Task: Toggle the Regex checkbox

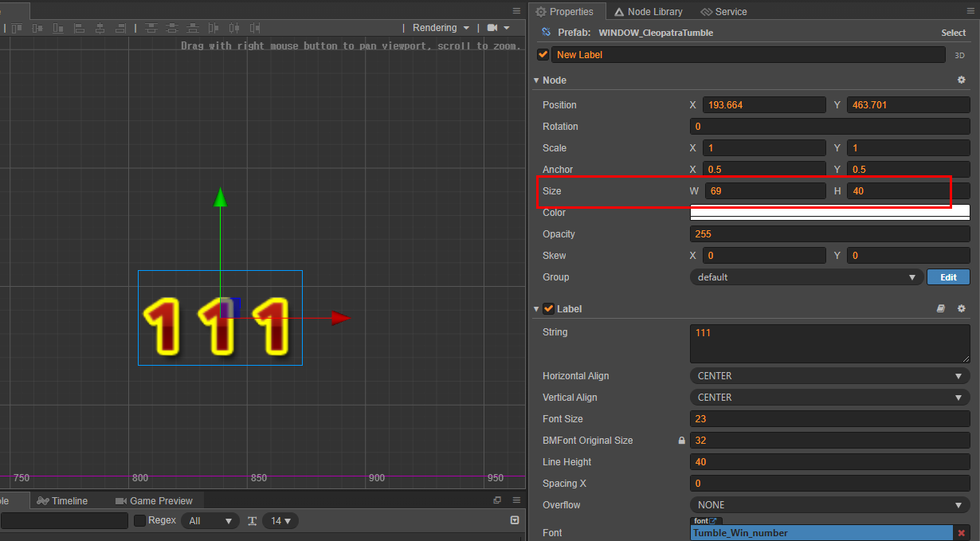Action: (x=139, y=520)
